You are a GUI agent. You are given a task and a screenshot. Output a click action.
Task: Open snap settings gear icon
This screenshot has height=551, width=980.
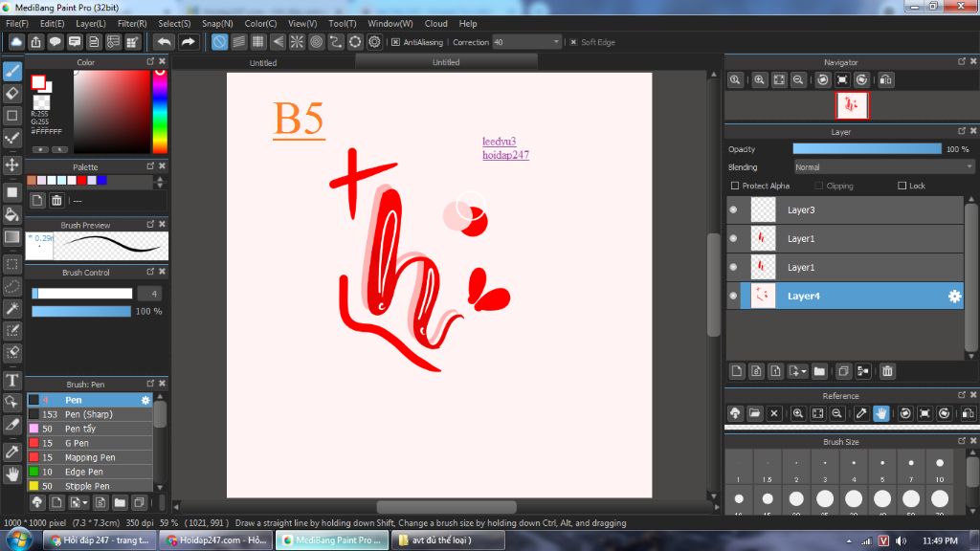tap(374, 42)
